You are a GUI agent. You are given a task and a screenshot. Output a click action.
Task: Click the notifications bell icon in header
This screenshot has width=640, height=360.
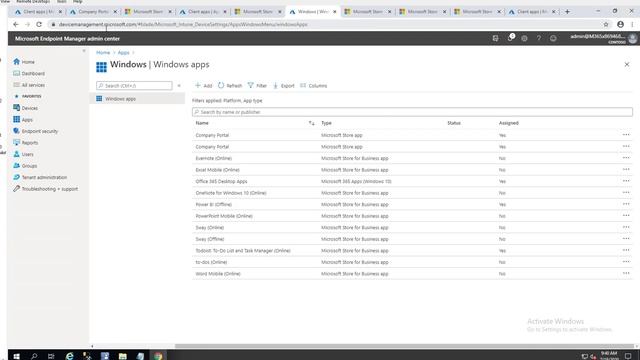point(510,38)
